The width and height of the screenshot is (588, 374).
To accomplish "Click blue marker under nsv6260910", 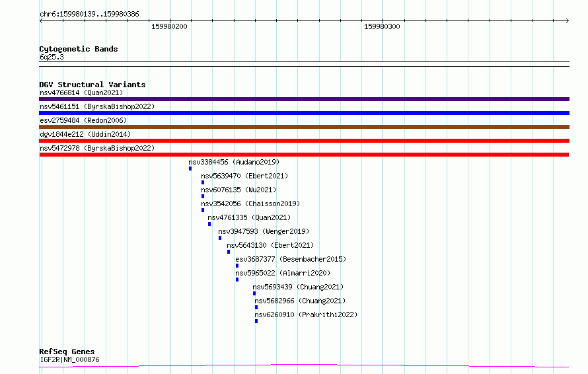I will coord(256,321).
